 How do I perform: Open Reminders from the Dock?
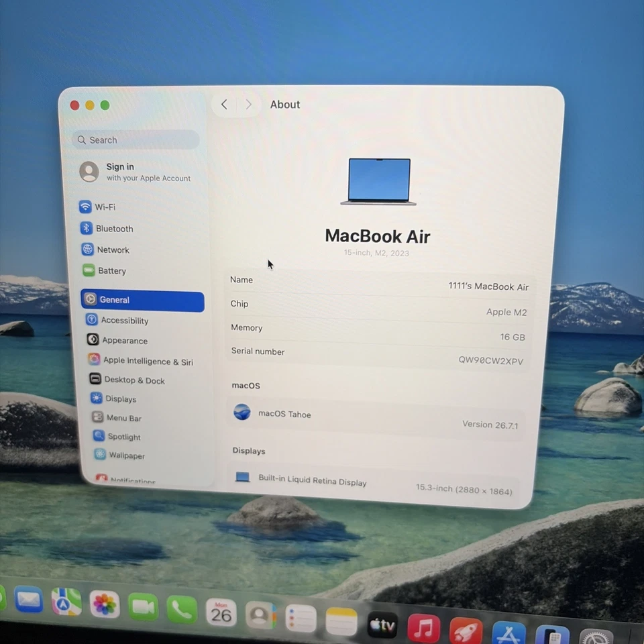(x=301, y=618)
